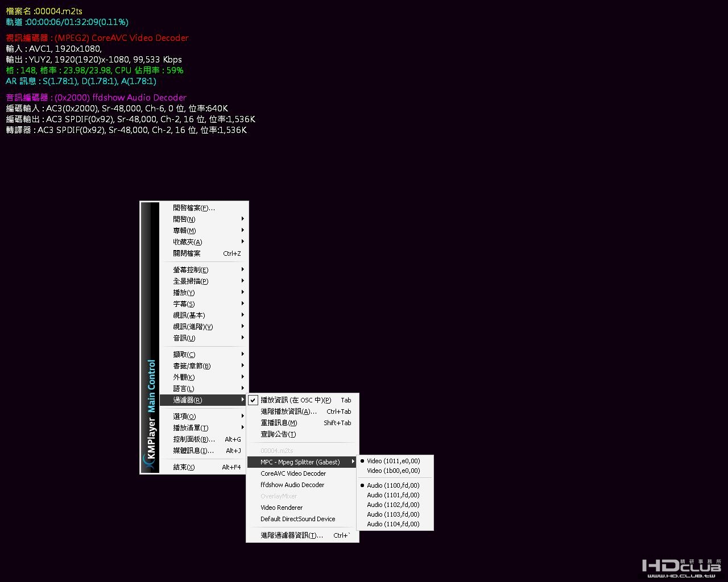Click the ffdshow Audio Decoder OSD line
Image resolution: width=728 pixels, height=582 pixels.
pos(96,98)
